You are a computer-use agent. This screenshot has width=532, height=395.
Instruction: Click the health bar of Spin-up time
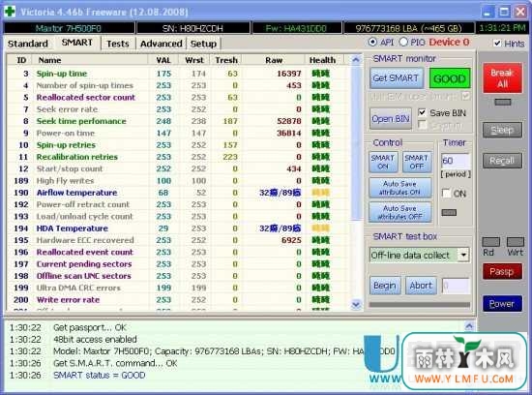320,74
